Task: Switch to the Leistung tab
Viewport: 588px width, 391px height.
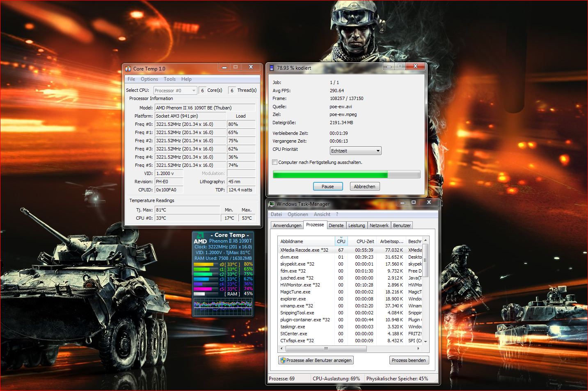Action: coord(357,225)
